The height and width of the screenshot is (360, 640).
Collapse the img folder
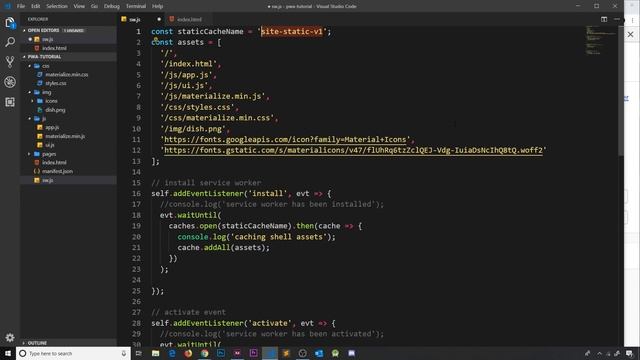pos(30,92)
